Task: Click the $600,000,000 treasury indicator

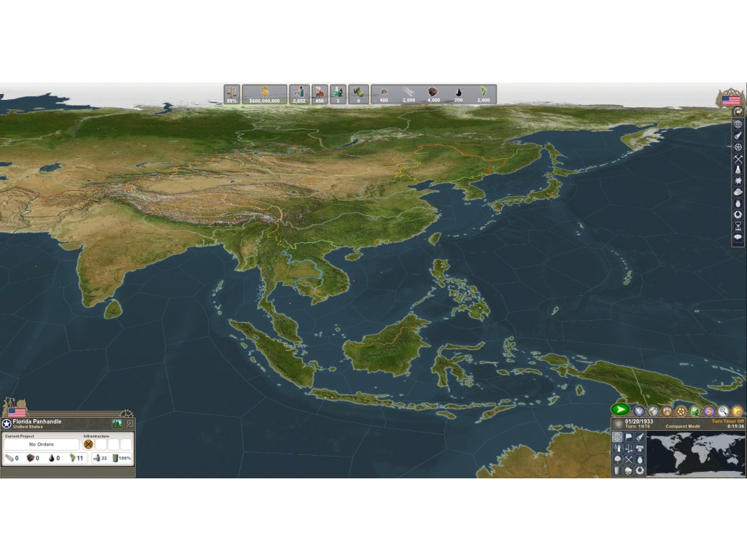Action: coord(264,94)
